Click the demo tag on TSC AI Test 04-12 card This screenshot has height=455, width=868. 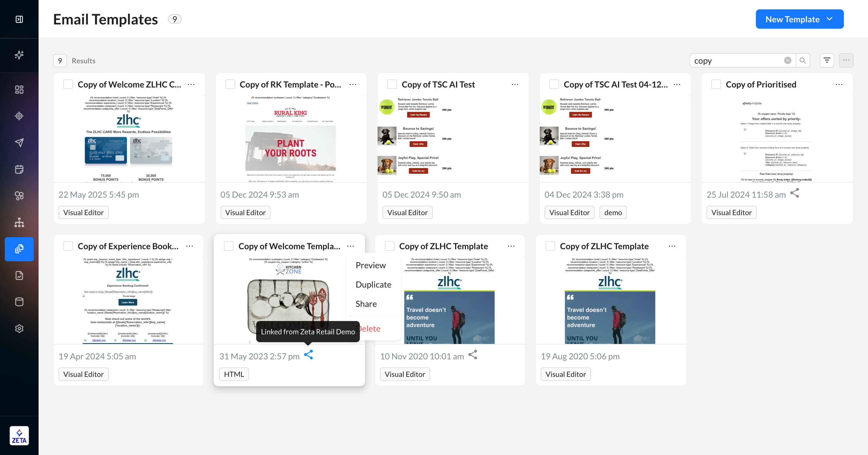(613, 212)
